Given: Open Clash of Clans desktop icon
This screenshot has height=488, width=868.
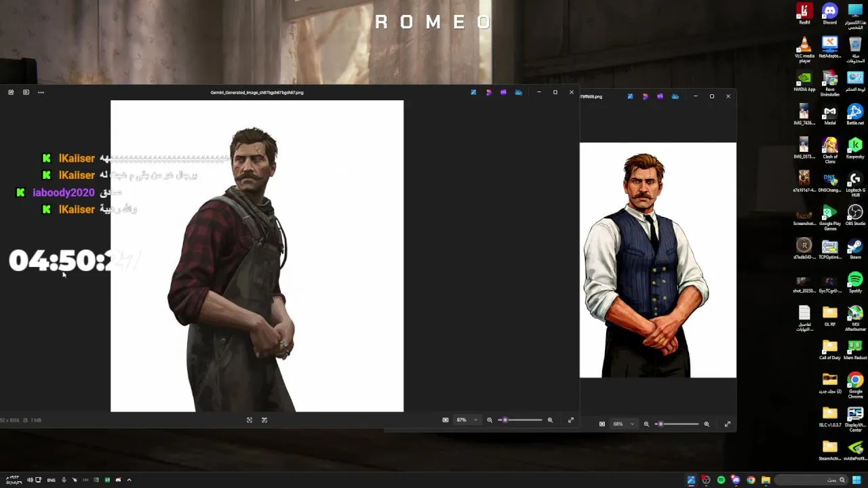Looking at the screenshot, I should (x=830, y=149).
